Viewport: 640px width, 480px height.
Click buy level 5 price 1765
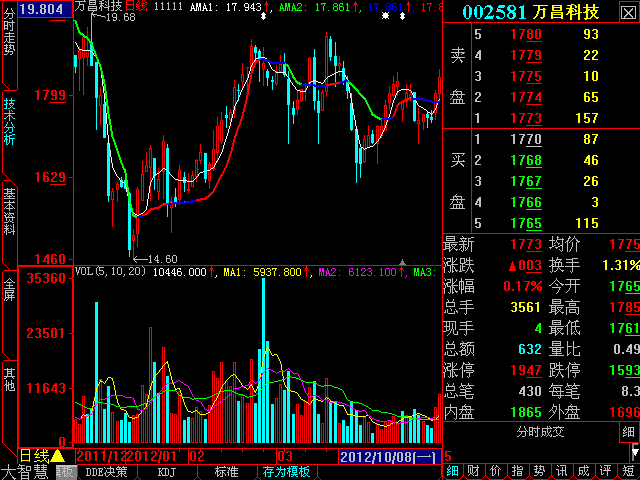[x=526, y=223]
